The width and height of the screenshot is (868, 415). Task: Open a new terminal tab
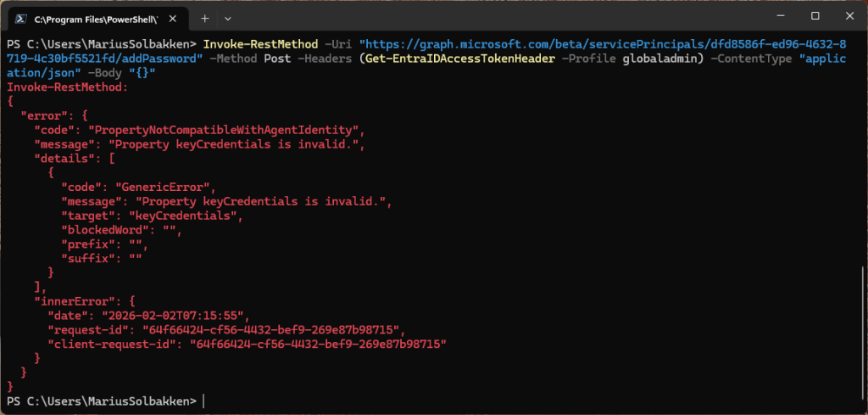pos(205,18)
